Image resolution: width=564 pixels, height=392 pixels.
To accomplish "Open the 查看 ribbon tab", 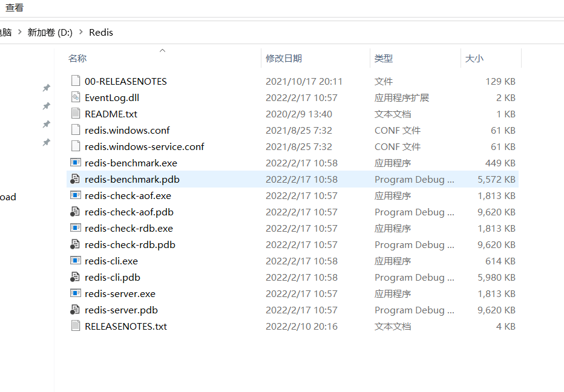I will [15, 7].
